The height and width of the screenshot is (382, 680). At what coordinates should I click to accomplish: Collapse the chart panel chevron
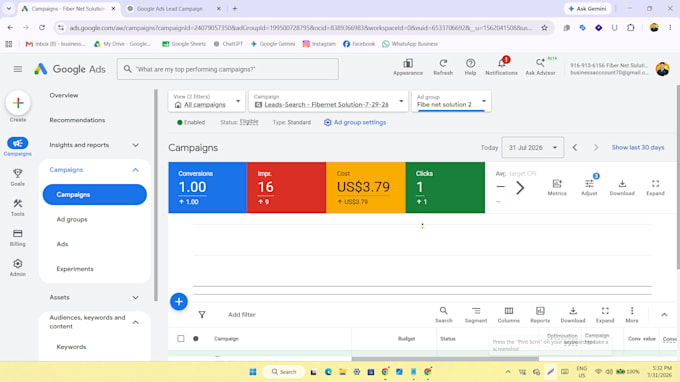point(664,315)
